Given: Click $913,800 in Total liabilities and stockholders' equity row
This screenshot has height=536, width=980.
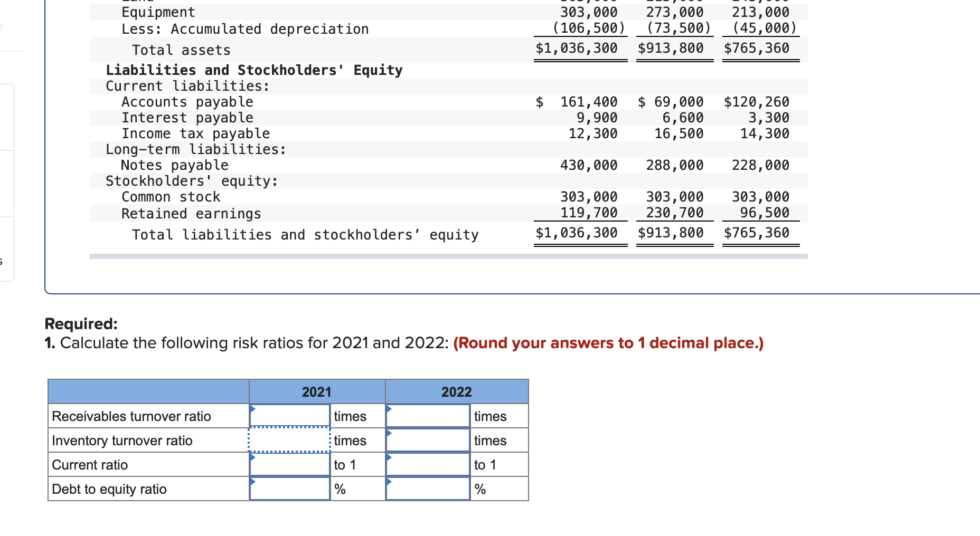Looking at the screenshot, I should 671,233.
